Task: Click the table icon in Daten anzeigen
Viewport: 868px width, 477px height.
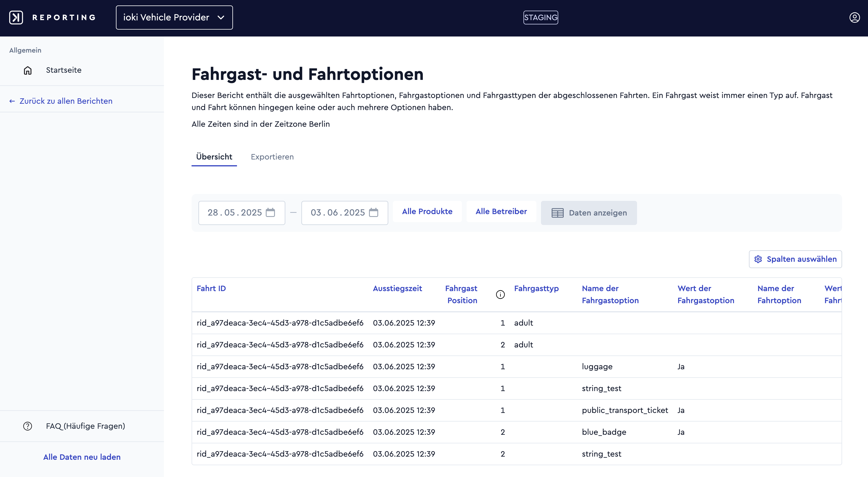Action: tap(558, 213)
